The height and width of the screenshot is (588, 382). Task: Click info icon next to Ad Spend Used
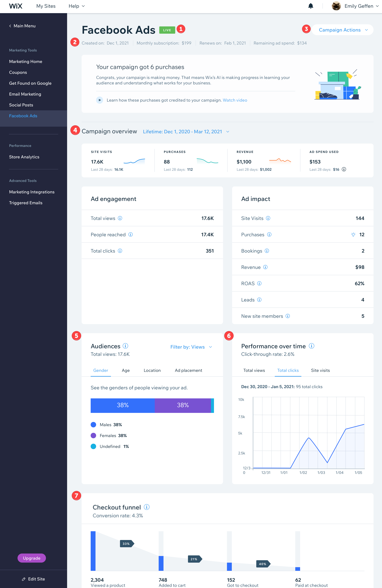[344, 169]
